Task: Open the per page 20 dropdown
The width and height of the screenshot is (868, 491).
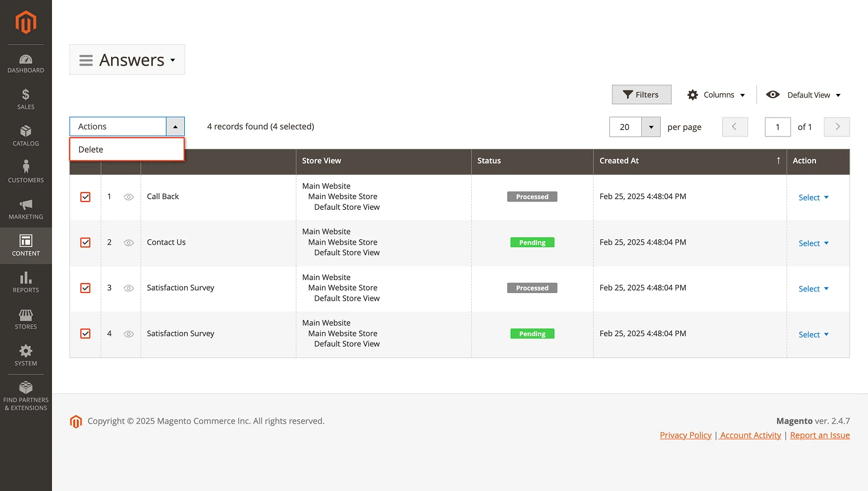Action: [x=650, y=126]
